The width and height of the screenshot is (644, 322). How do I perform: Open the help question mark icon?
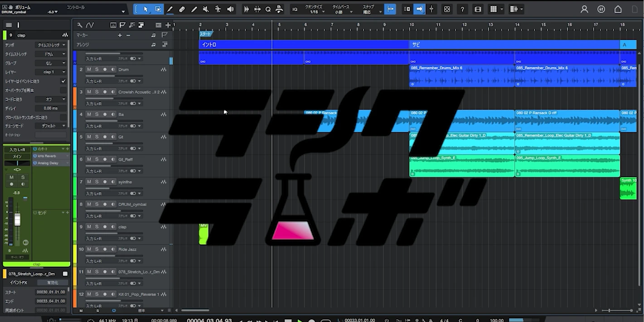[462, 9]
